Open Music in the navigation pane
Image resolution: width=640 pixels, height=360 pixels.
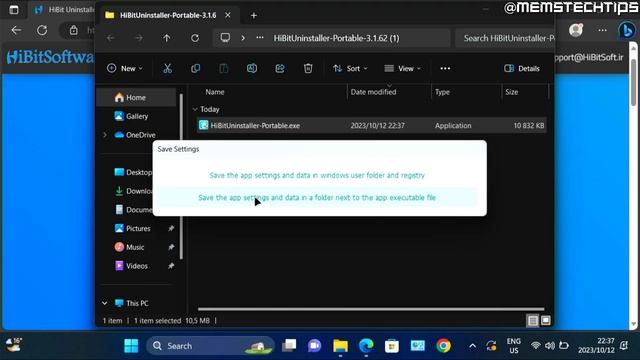[x=135, y=247]
